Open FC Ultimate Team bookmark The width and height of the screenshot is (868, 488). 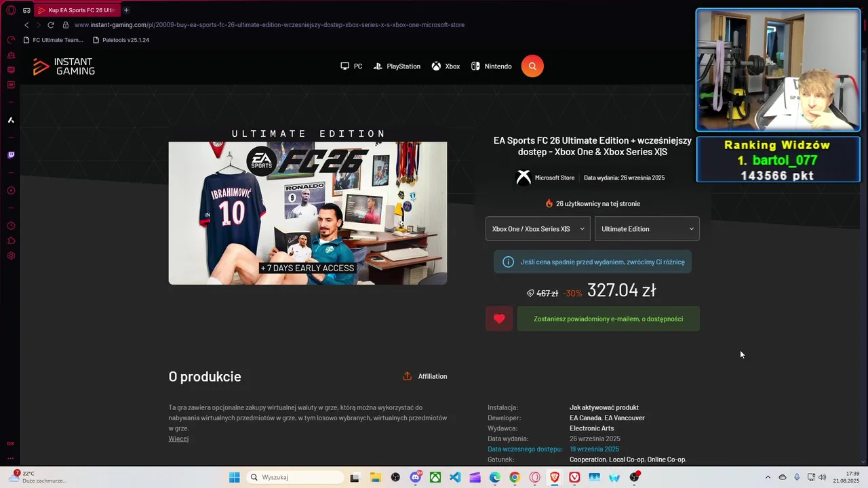[53, 40]
